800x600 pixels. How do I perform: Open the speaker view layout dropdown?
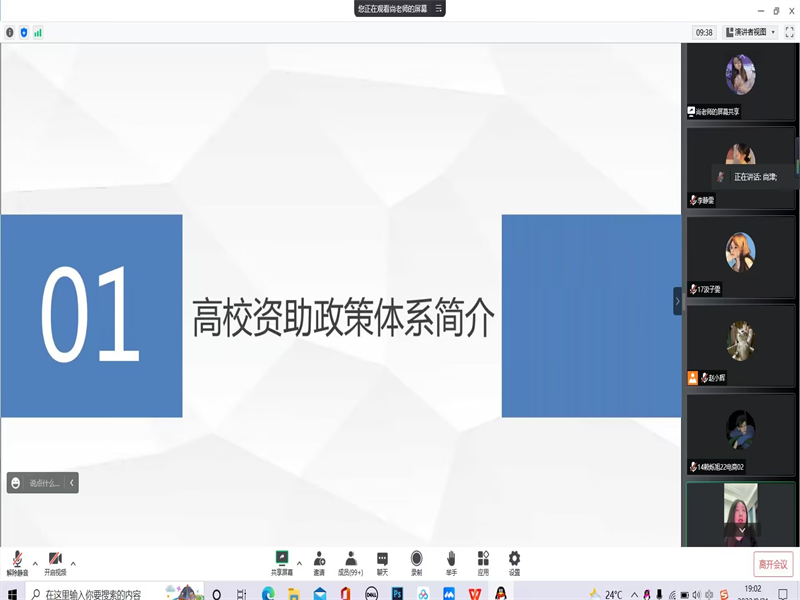click(751, 32)
